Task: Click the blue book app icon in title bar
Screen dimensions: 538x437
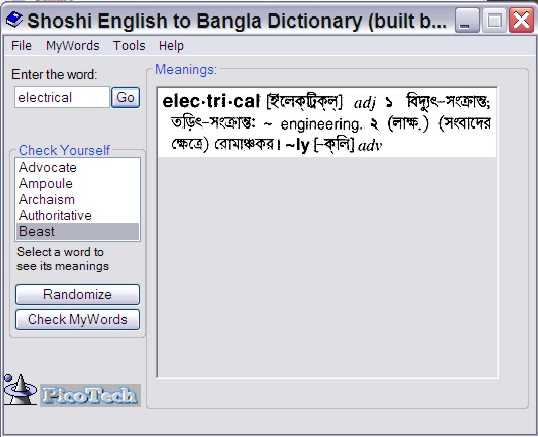Action: point(14,20)
